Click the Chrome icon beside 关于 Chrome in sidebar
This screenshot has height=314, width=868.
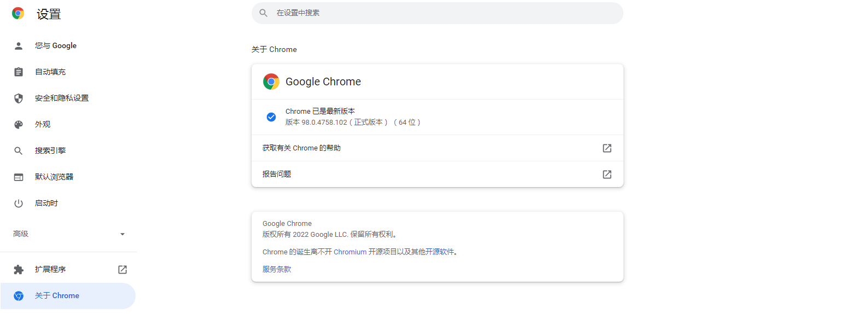coord(19,296)
